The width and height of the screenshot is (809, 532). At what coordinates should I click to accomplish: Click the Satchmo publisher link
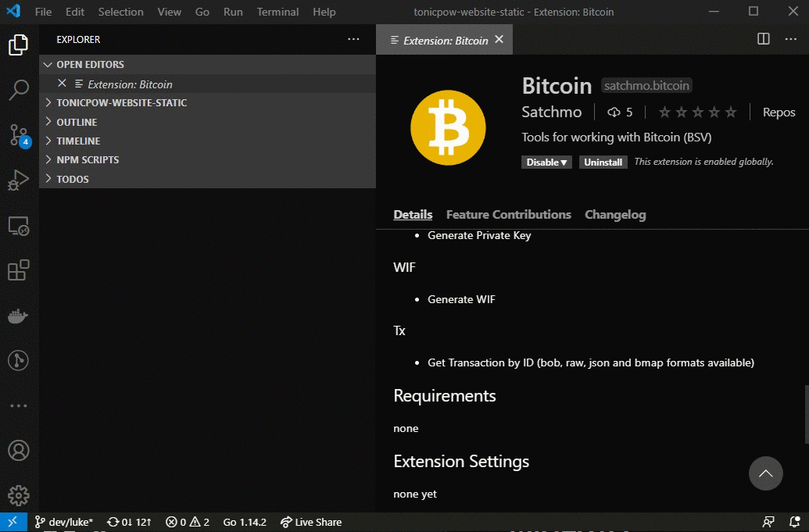click(x=552, y=112)
